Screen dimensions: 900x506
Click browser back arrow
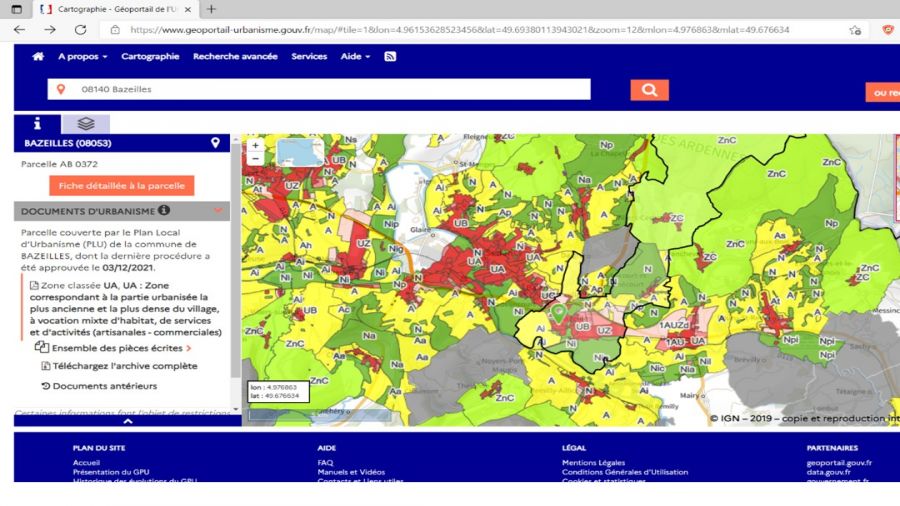coord(20,30)
